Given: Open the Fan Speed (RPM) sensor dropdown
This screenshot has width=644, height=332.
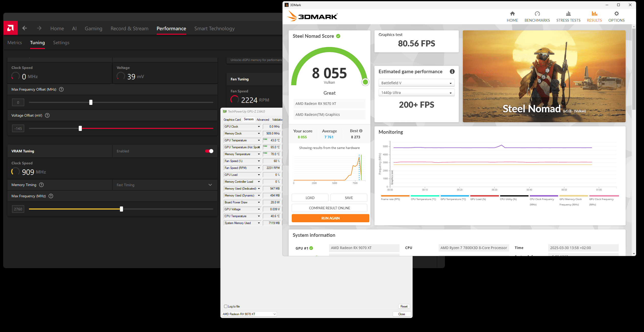Looking at the screenshot, I should (242, 168).
